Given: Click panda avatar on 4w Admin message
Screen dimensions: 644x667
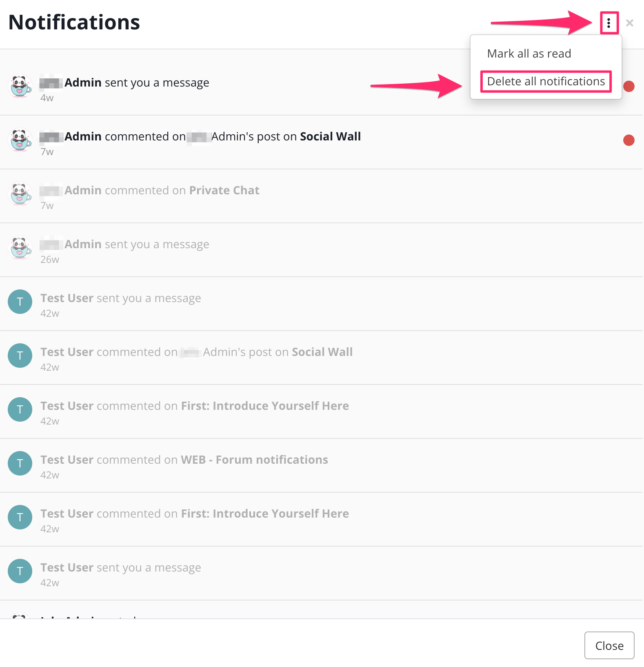Looking at the screenshot, I should [x=20, y=86].
